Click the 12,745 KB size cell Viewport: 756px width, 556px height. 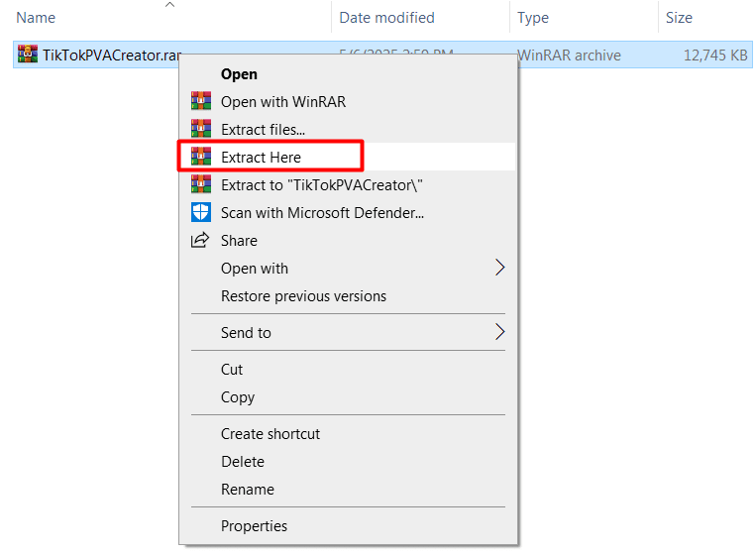point(715,55)
